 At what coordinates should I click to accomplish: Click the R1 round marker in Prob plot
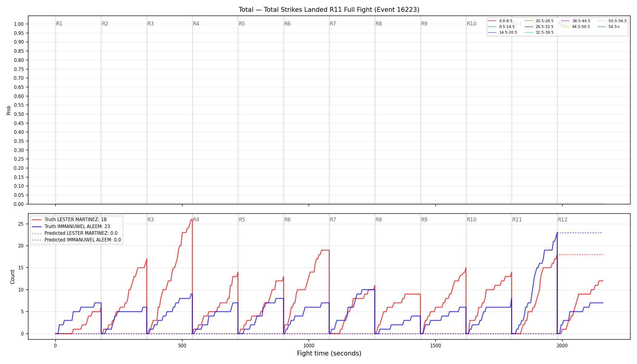point(59,24)
